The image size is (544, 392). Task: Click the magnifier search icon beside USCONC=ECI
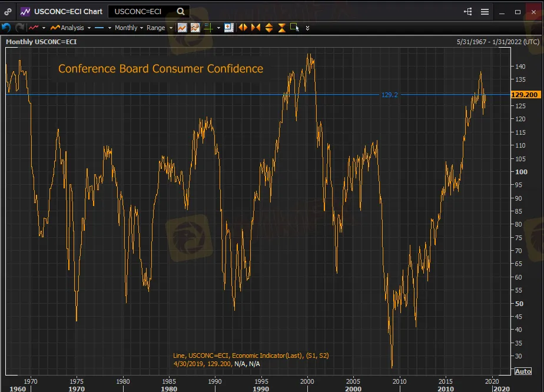[x=181, y=11]
